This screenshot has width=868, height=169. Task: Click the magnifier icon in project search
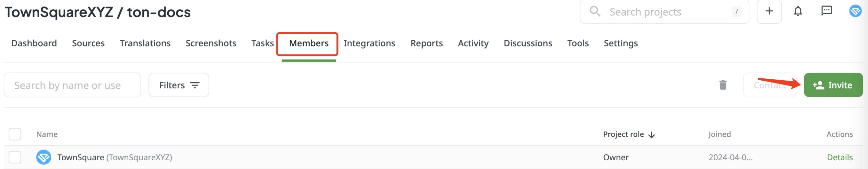click(595, 11)
